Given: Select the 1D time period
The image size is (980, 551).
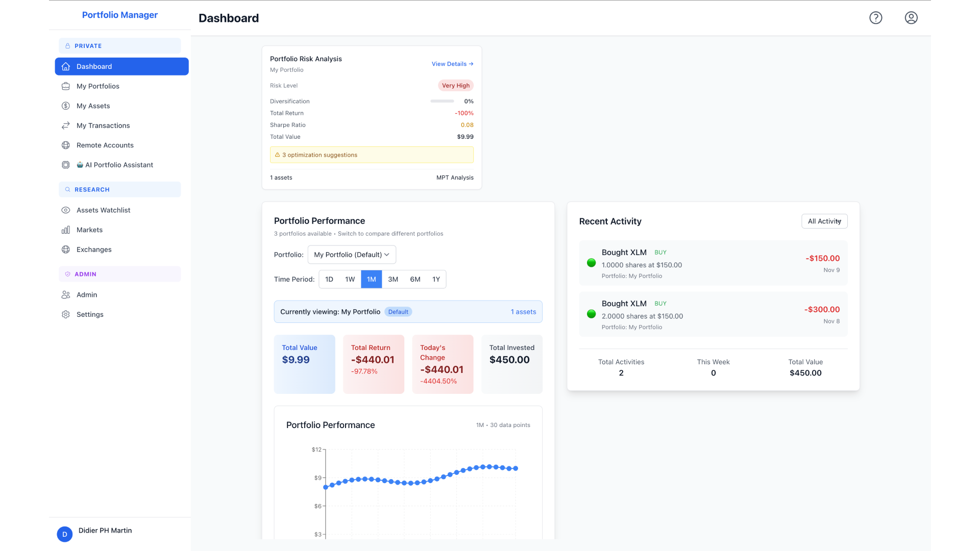Looking at the screenshot, I should pyautogui.click(x=329, y=279).
